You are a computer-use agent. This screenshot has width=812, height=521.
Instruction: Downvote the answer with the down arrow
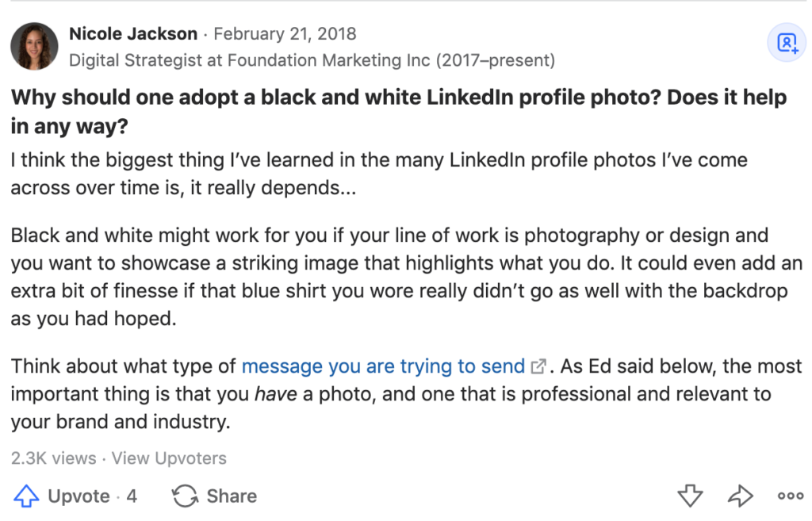pyautogui.click(x=690, y=497)
